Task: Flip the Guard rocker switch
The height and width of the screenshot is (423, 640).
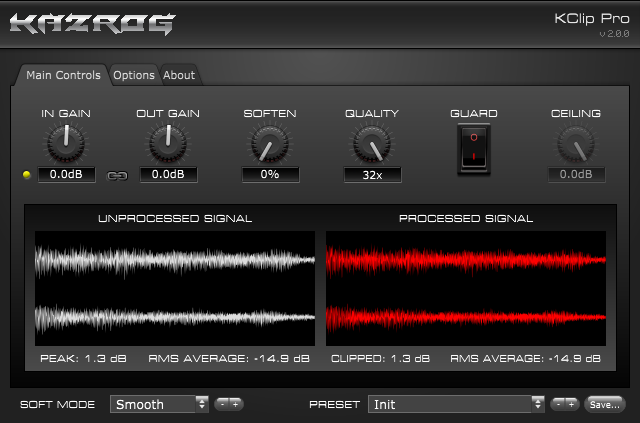Action: pos(474,149)
